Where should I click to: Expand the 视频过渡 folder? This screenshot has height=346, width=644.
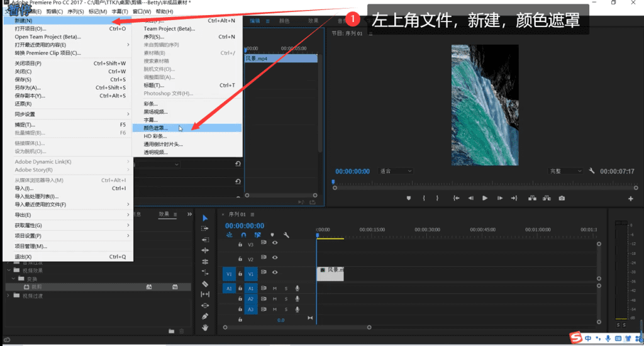pyautogui.click(x=8, y=296)
